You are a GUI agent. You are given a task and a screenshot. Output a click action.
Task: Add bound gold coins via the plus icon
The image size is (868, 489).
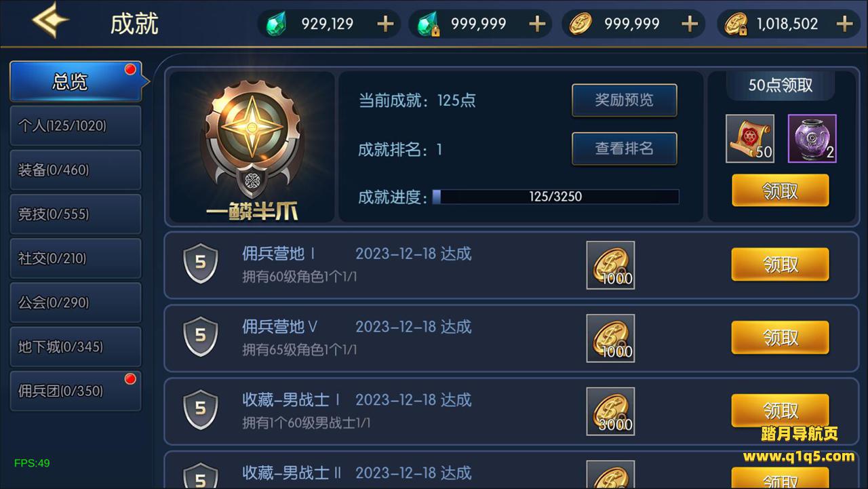[844, 24]
